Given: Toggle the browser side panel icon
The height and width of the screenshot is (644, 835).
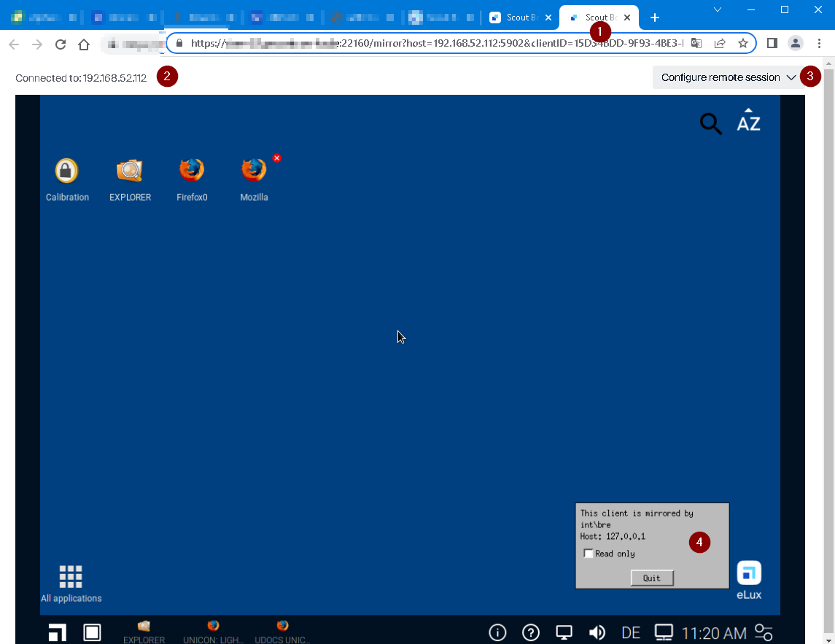Looking at the screenshot, I should tap(772, 44).
